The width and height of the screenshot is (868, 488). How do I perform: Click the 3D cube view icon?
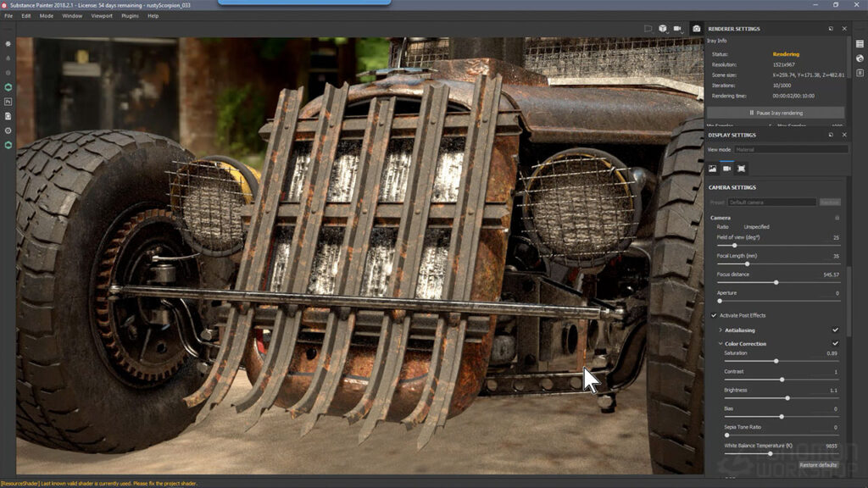tap(663, 28)
